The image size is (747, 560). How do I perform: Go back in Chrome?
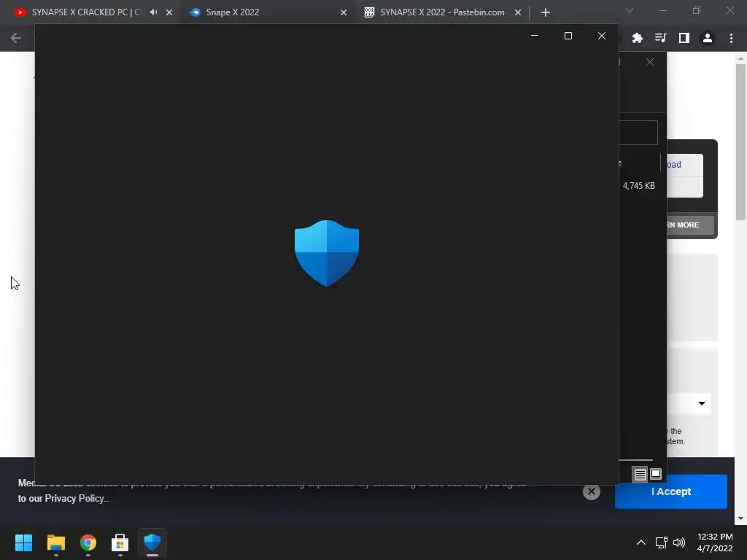tap(16, 38)
